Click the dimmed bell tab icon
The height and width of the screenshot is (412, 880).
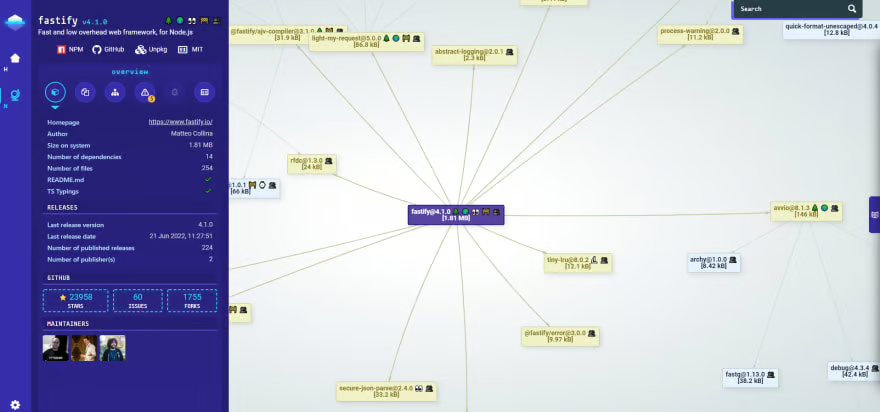175,92
